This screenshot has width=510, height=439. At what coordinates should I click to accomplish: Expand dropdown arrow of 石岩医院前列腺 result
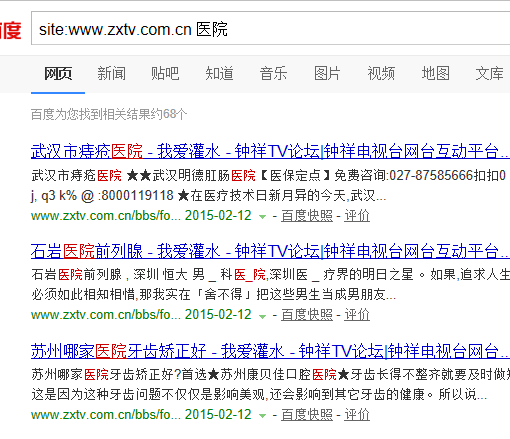coord(263,316)
